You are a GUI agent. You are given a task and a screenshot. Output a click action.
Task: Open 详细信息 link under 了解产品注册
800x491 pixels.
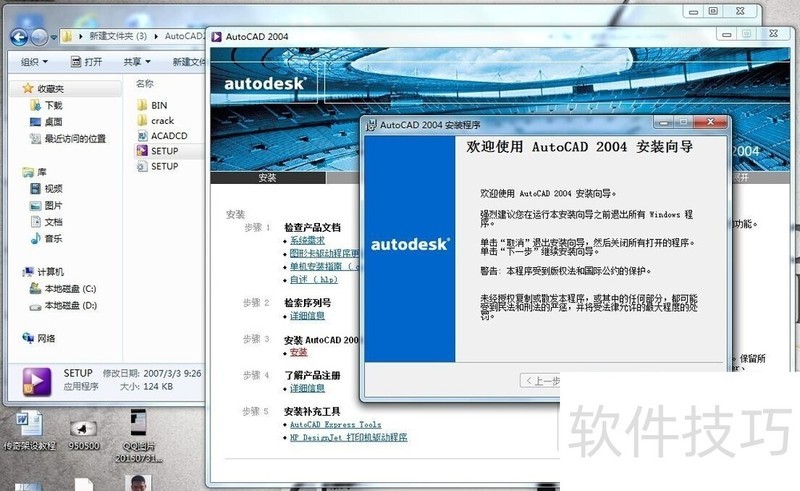307,388
